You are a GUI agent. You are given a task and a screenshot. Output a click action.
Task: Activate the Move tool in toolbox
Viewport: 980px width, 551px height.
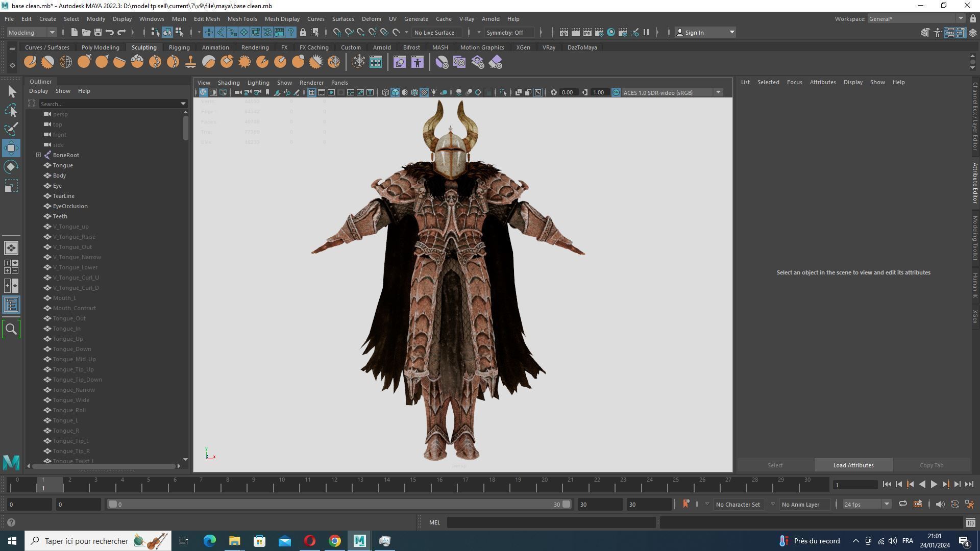11,148
